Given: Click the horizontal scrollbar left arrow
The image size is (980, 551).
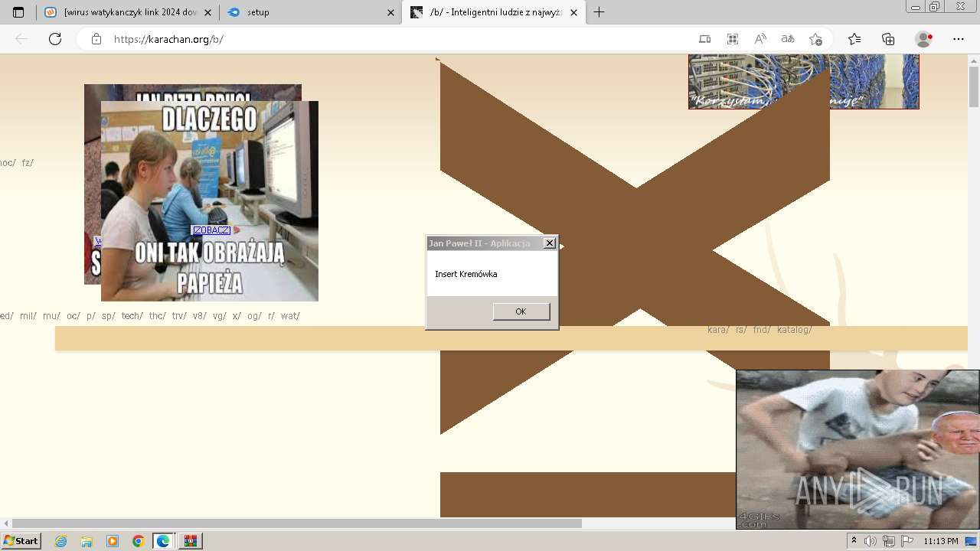Looking at the screenshot, I should 6,523.
